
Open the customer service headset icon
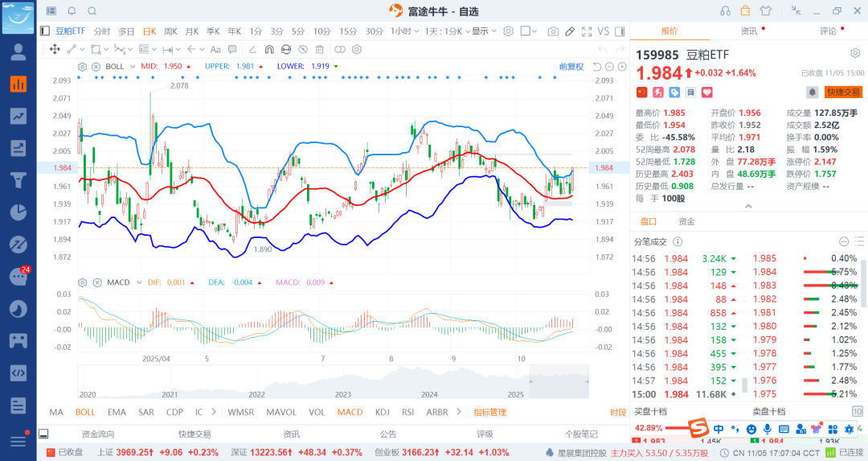725,10
